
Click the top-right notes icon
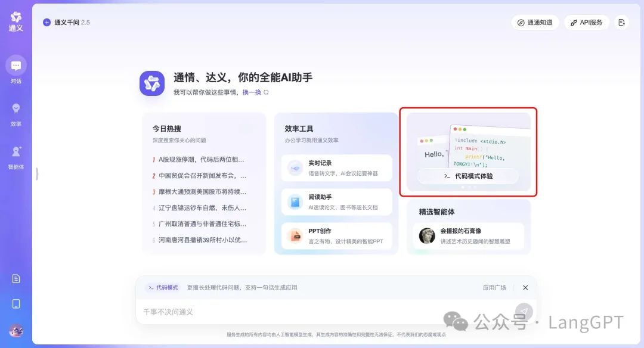coord(621,22)
